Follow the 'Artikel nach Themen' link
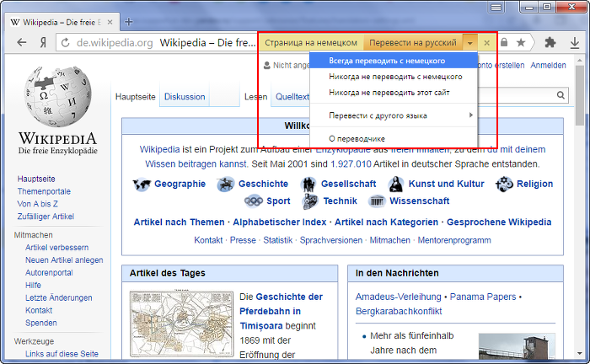This screenshot has width=590, height=364. [179, 222]
